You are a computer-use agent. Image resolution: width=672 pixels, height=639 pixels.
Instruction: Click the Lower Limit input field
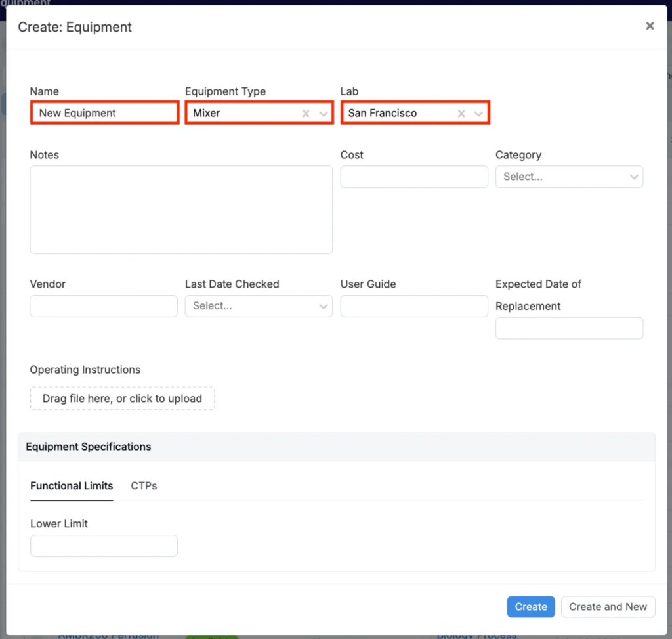tap(104, 546)
